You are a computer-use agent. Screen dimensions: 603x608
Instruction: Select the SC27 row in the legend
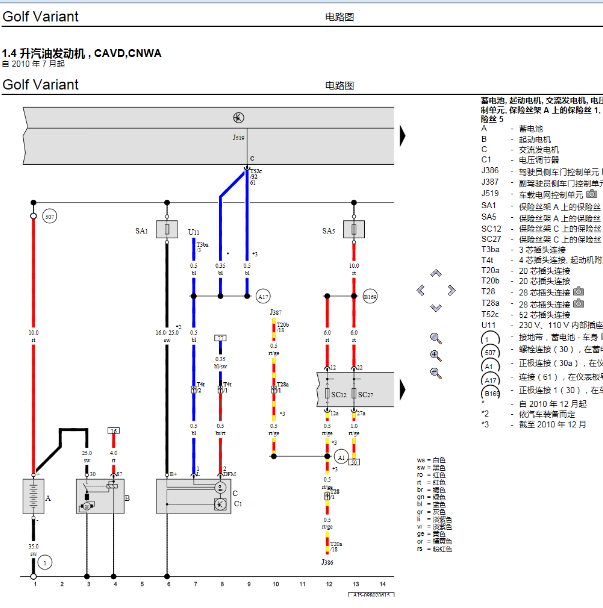pyautogui.click(x=542, y=239)
